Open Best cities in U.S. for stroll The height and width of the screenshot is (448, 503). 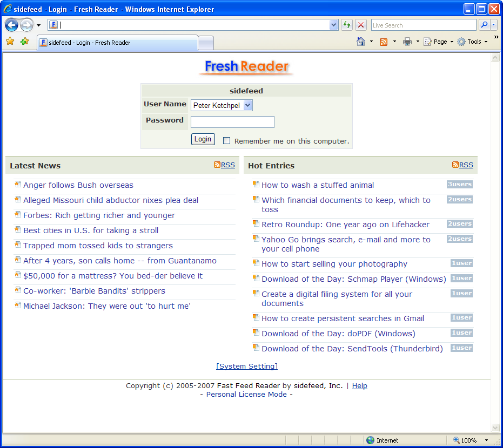[91, 230]
